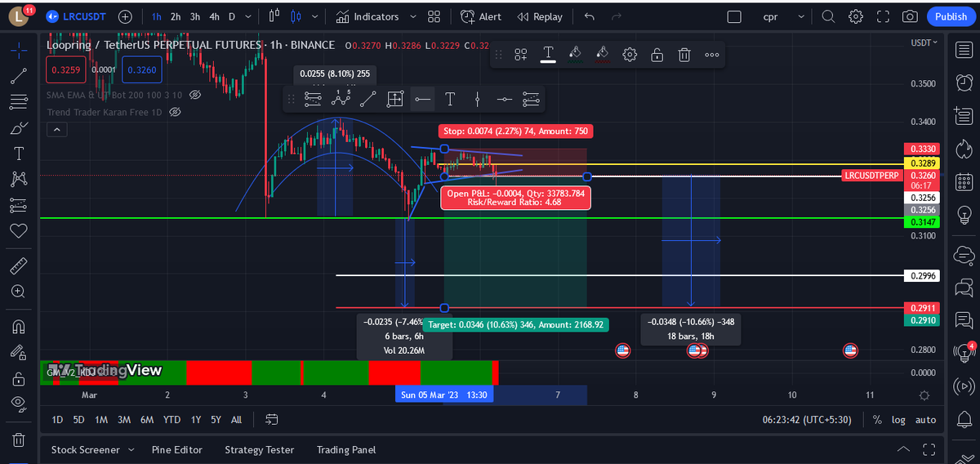Hide all drawings with eye icon
The width and height of the screenshot is (980, 464).
19,403
